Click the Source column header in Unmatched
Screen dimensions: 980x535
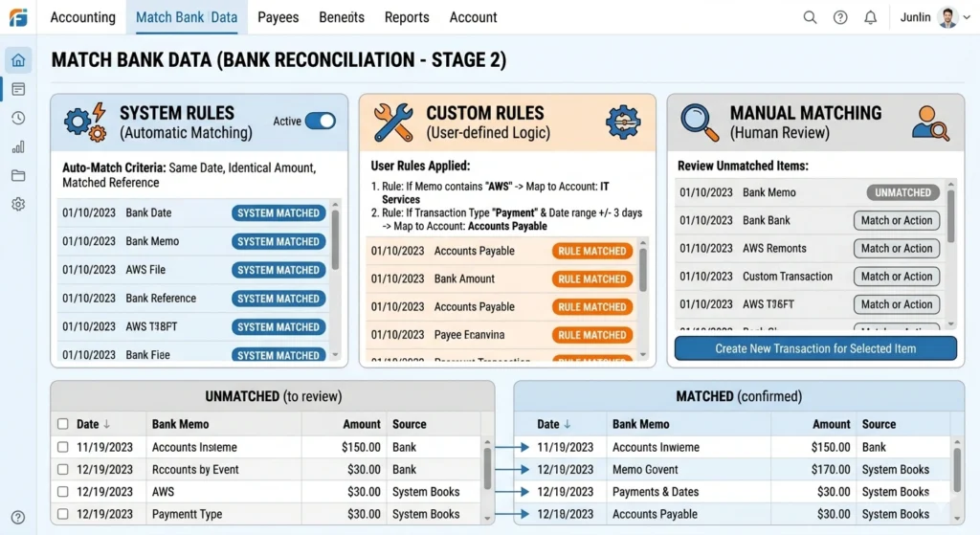coord(410,424)
